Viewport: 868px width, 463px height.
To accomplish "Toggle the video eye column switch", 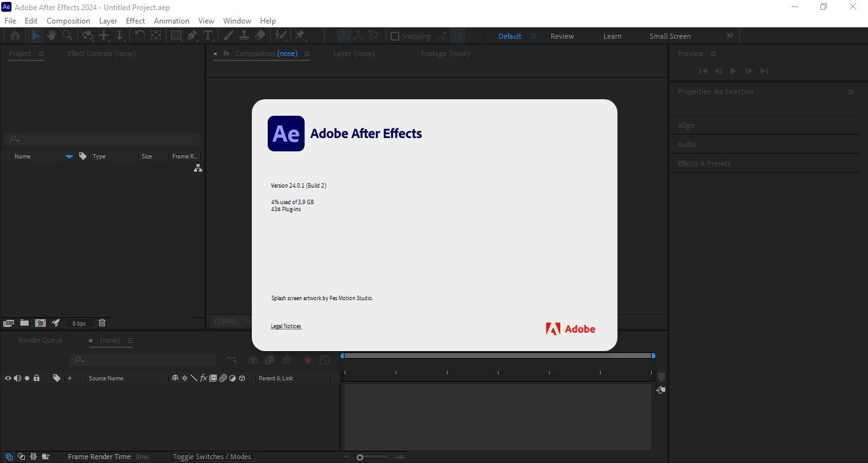I will [x=8, y=378].
